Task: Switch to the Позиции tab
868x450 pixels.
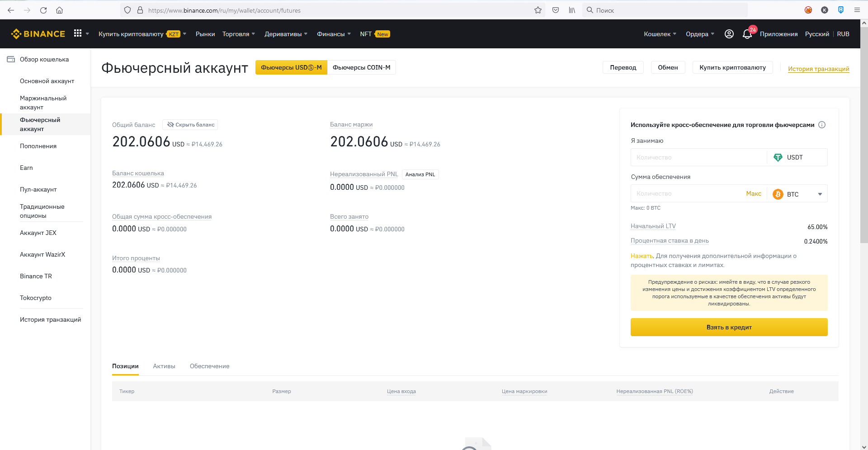Action: tap(125, 366)
